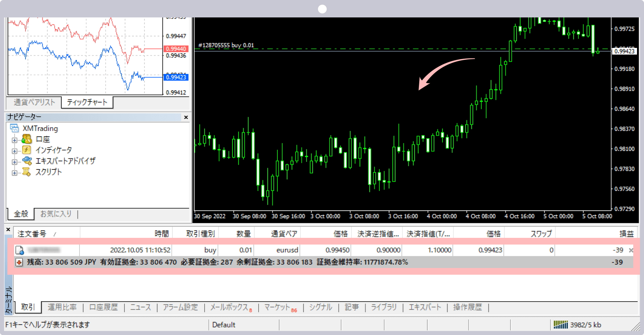644x335 pixels.
Task: Sort by 取引種別 column header
Action: pyautogui.click(x=195, y=233)
